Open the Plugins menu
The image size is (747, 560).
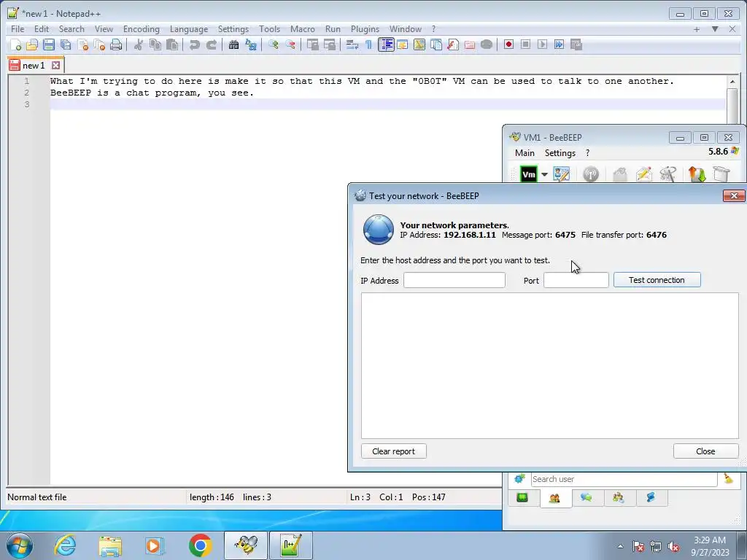click(x=365, y=29)
